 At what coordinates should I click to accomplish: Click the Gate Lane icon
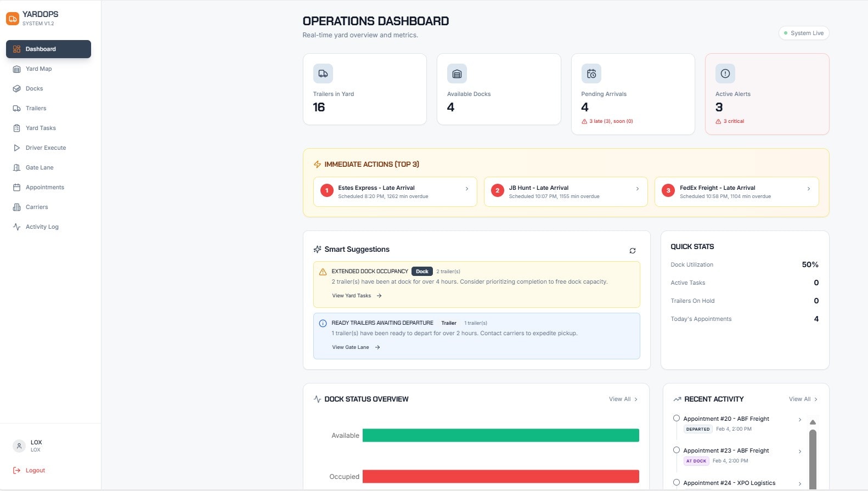pos(16,167)
